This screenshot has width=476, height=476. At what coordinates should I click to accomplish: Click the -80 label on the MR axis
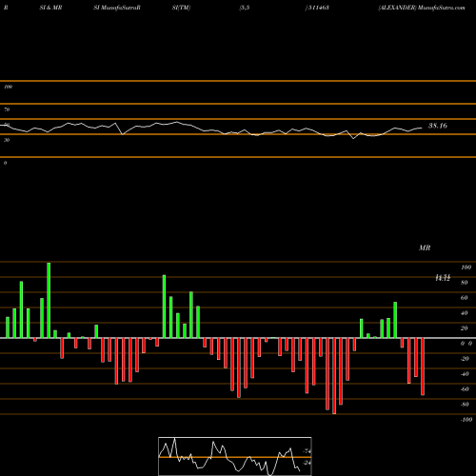pos(465,405)
